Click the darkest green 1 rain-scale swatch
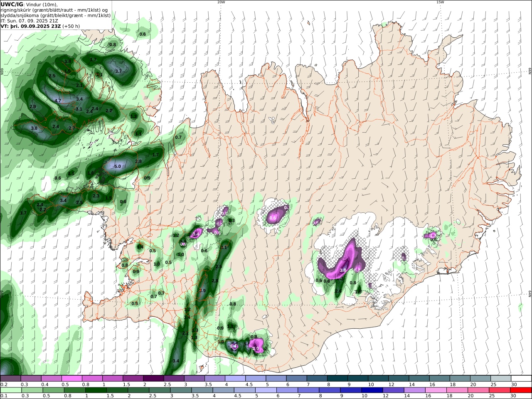This screenshot has width=532, height=399. pos(96,390)
